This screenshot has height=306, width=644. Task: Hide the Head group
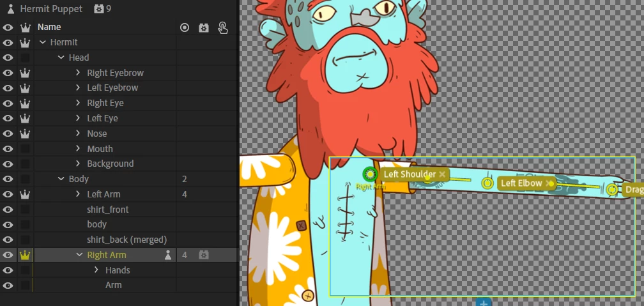tap(8, 57)
